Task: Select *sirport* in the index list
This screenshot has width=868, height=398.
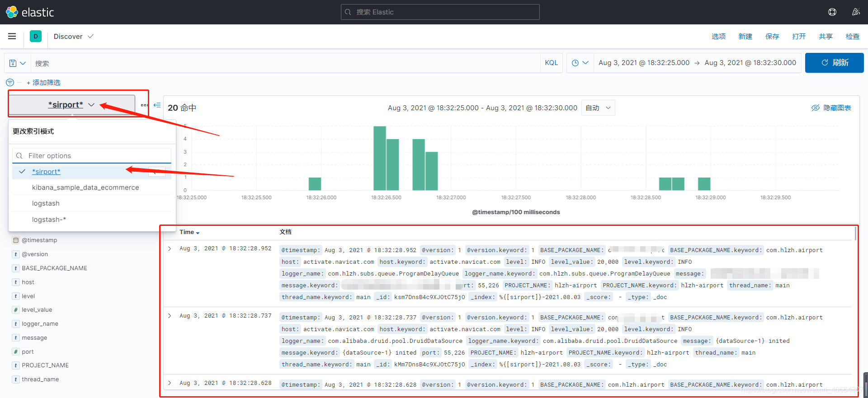Action: tap(92, 172)
